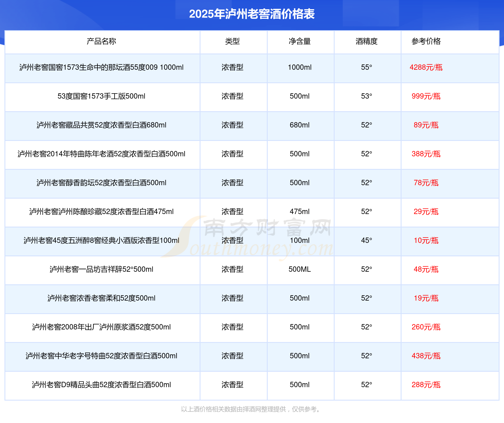Viewport: 504px width, 423px height.
Task: Click the price 388元/瓶
Action: coord(426,154)
